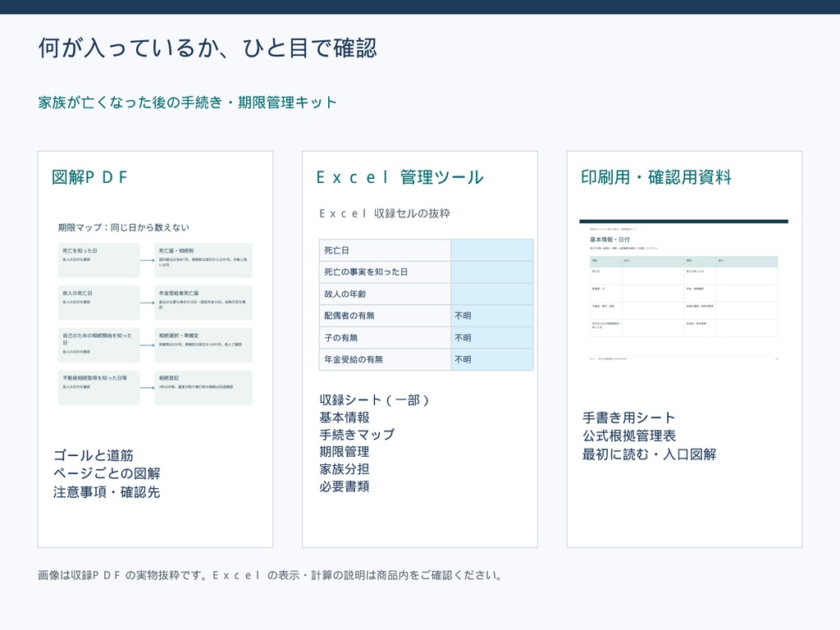The width and height of the screenshot is (840, 630).
Task: Click the '子の有無' label cell
Action: pos(385,338)
